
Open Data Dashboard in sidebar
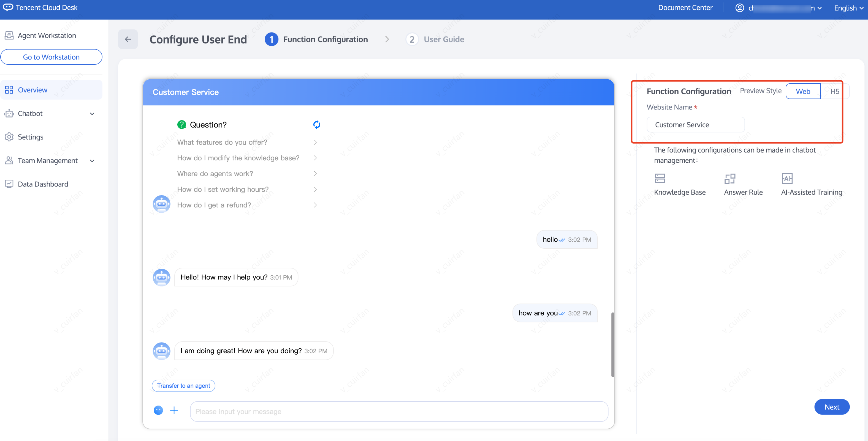pos(43,184)
